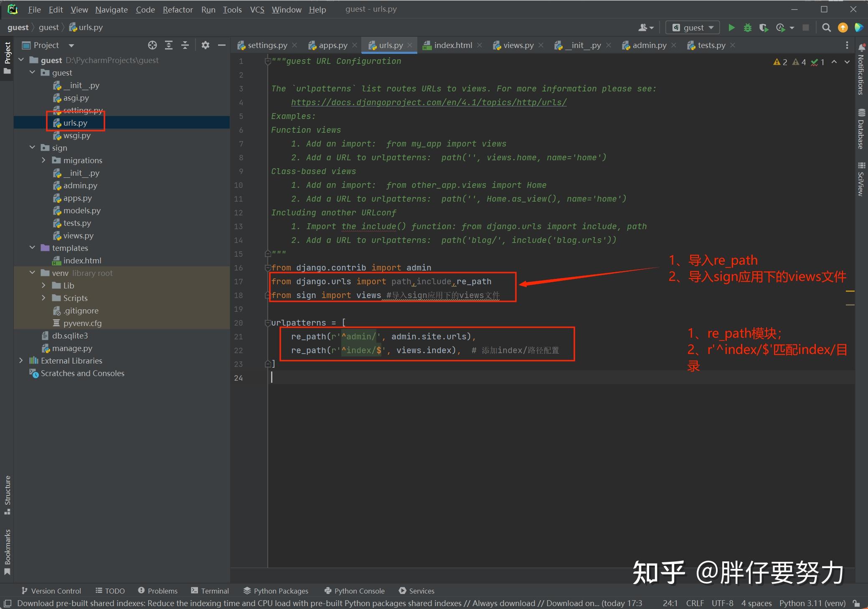Open Python Packages tool window
This screenshot has width=868, height=609.
(x=276, y=591)
